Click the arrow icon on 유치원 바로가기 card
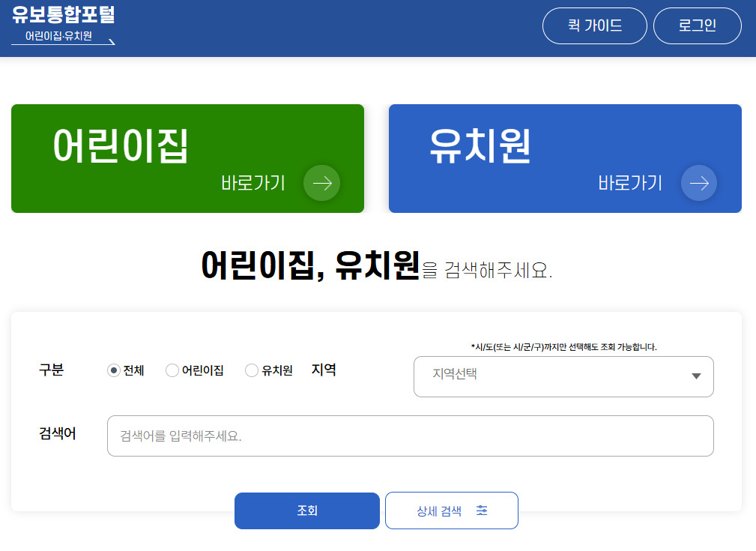Image resolution: width=756 pixels, height=551 pixels. point(698,182)
